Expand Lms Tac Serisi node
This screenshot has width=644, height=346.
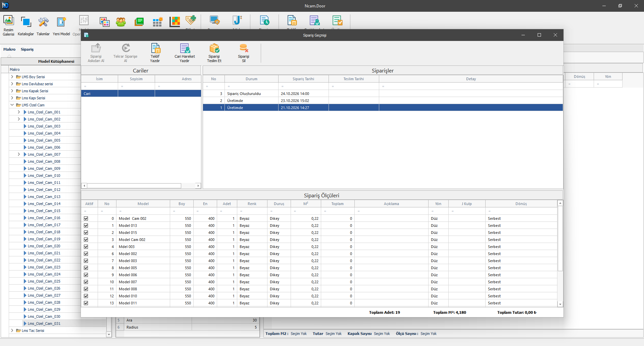(12, 331)
